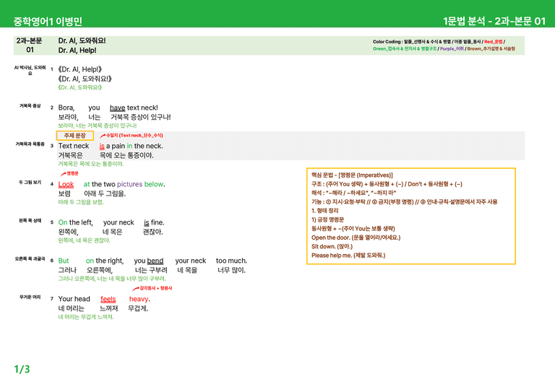Click the red annotation "명령문" above Look
Image resolution: width=555 pixels, height=392 pixels.
click(72, 173)
